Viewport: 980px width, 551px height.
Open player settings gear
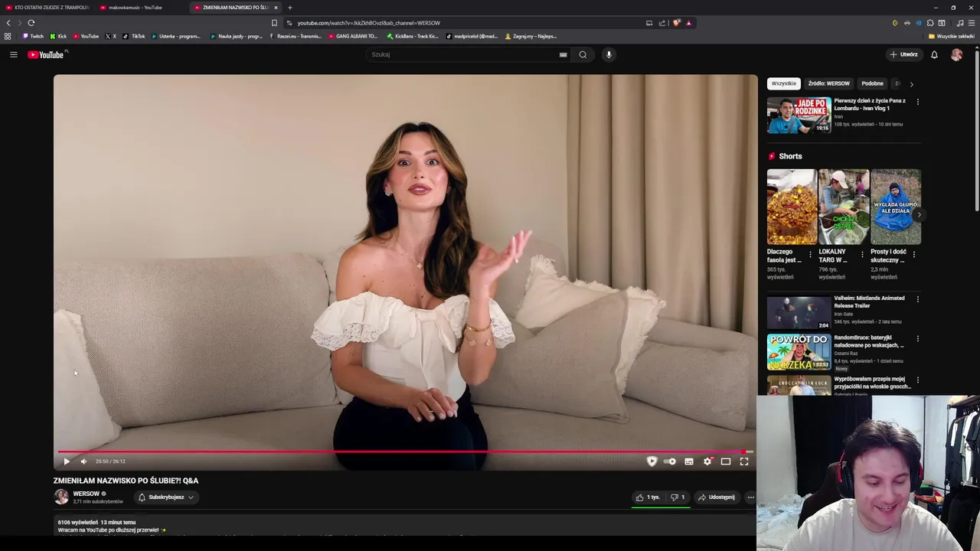[707, 461]
